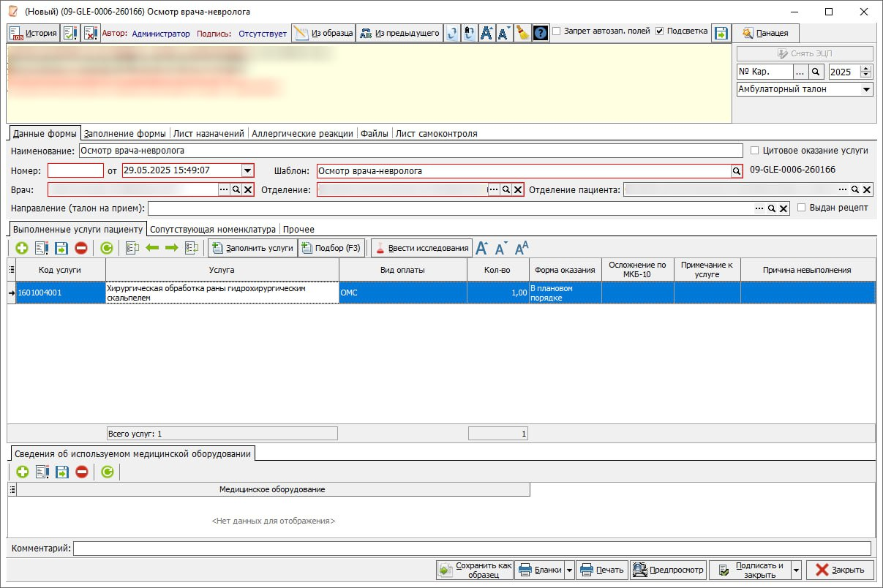
Task: Click the Номер input field
Action: (75, 171)
